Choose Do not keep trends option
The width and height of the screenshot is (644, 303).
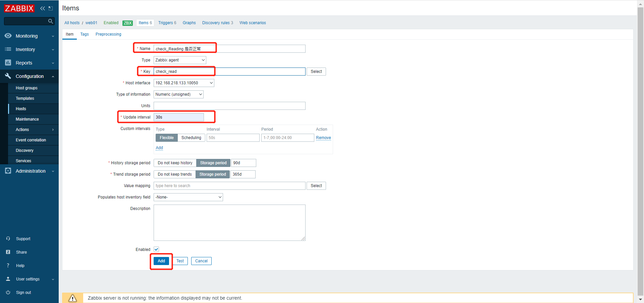(x=175, y=174)
